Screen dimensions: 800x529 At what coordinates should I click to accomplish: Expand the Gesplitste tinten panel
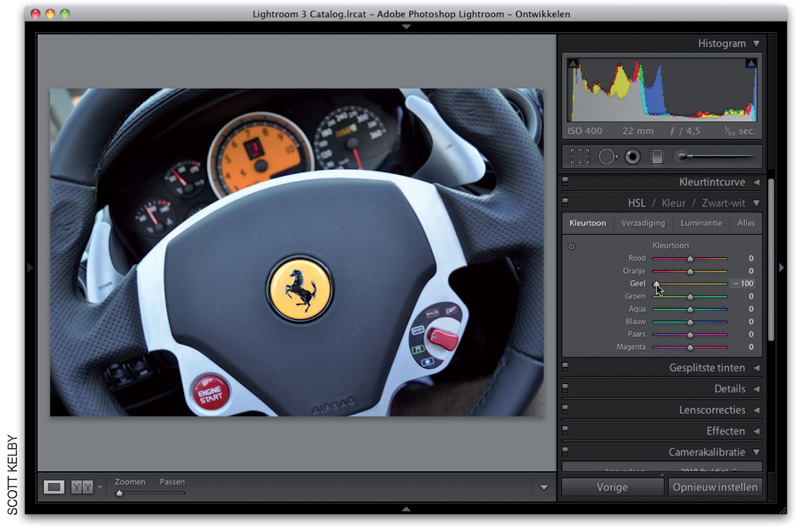coord(757,368)
